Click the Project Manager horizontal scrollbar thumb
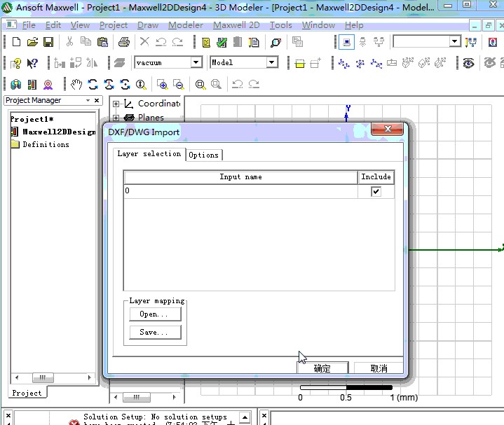Screen dimensions: 504x425 point(43,377)
